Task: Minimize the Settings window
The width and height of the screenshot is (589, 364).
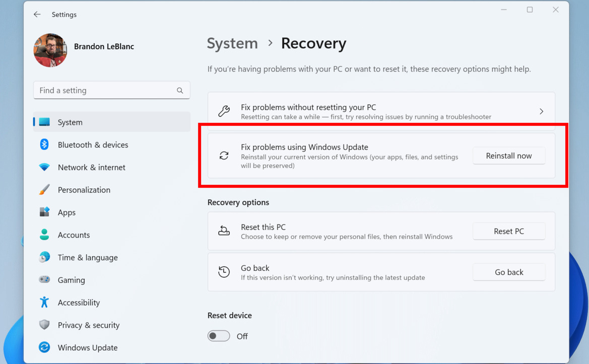Action: click(504, 10)
